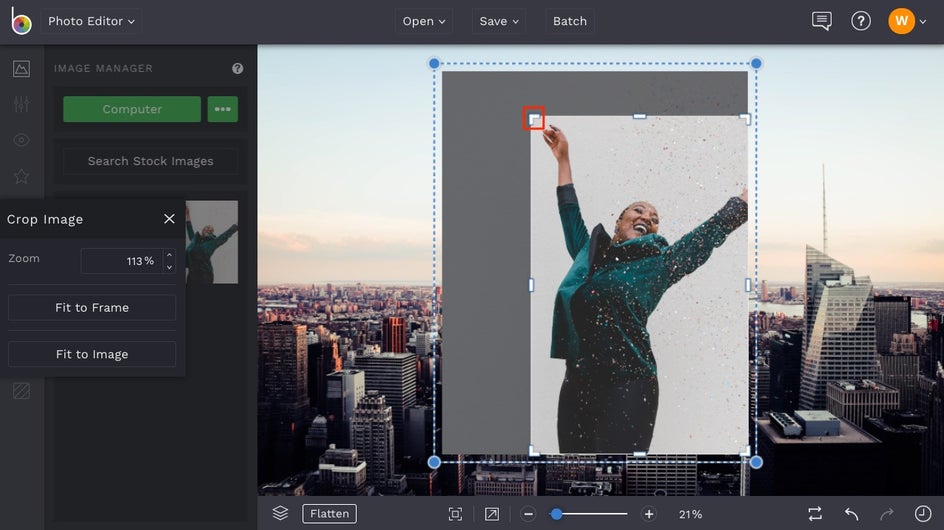Expand the Save dropdown menu
The image size is (944, 530).
499,21
